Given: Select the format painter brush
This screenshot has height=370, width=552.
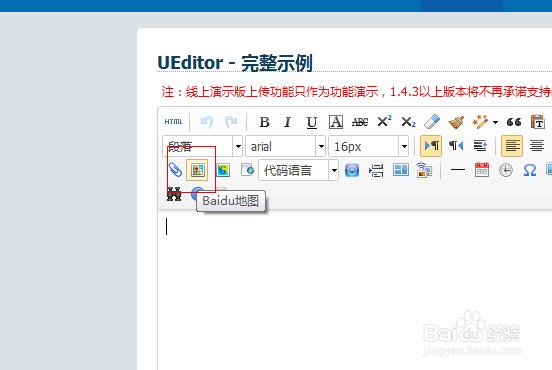Looking at the screenshot, I should coord(456,122).
